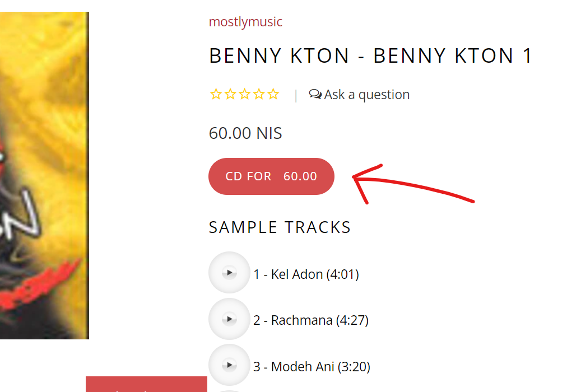Open the mostlymusic vendor link
567x392 pixels.
tap(245, 22)
